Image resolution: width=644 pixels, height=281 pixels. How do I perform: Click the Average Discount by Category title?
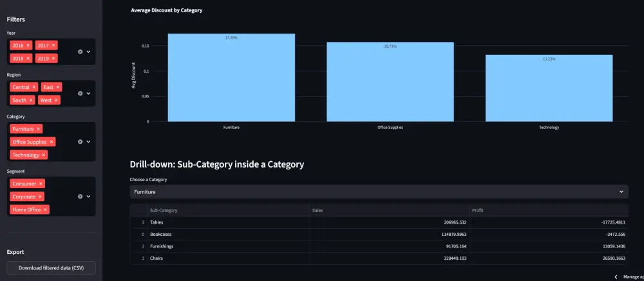[x=166, y=10]
